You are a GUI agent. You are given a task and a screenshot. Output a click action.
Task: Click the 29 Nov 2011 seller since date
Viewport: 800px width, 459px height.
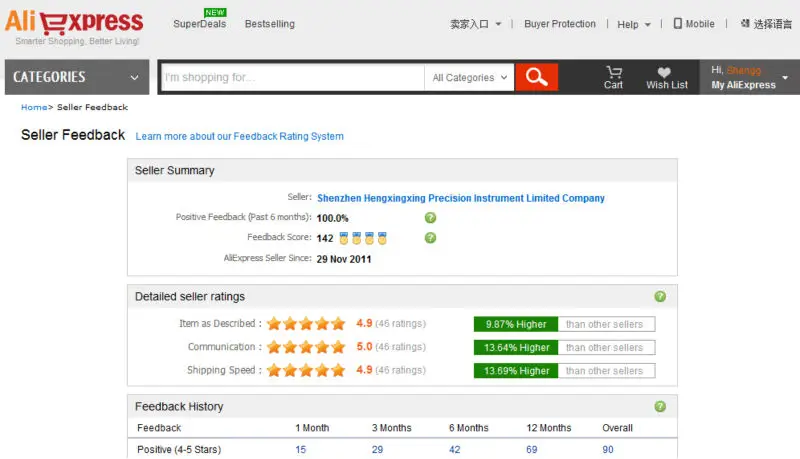(x=344, y=259)
